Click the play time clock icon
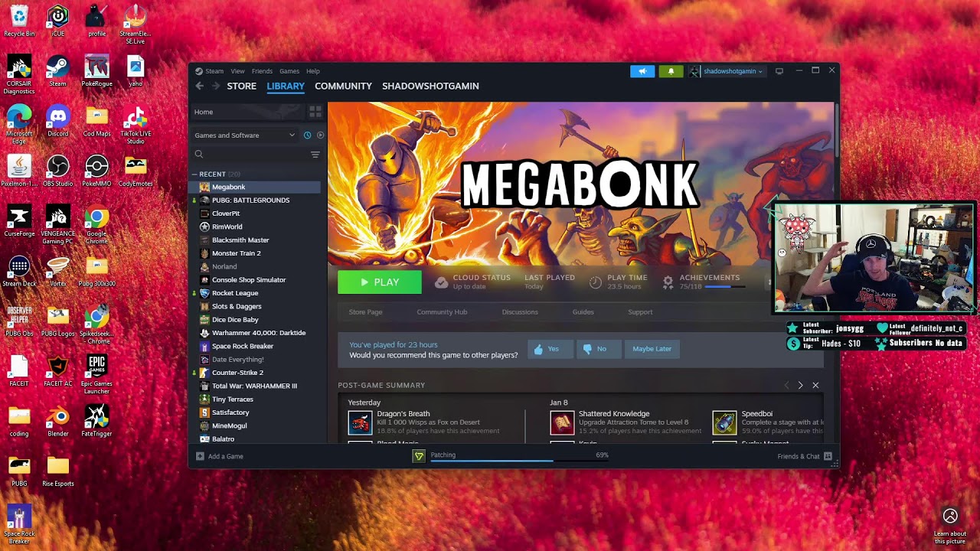Image resolution: width=980 pixels, height=551 pixels. (596, 282)
